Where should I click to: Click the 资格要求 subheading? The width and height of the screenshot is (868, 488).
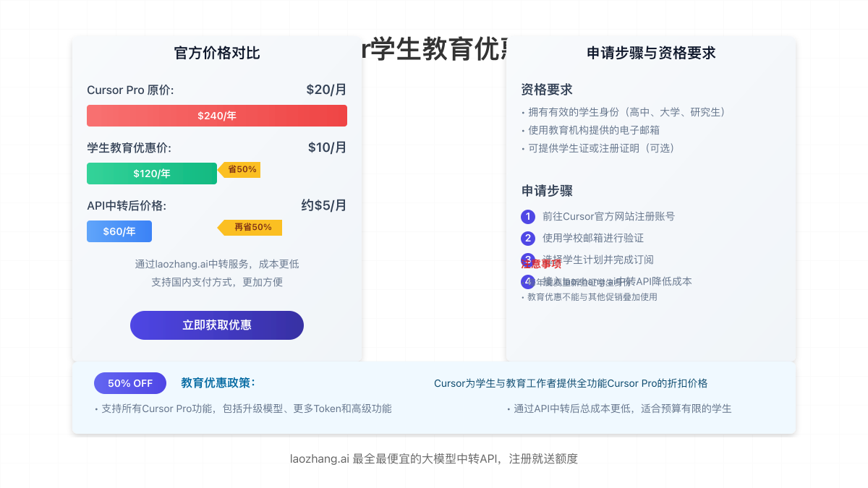[547, 90]
